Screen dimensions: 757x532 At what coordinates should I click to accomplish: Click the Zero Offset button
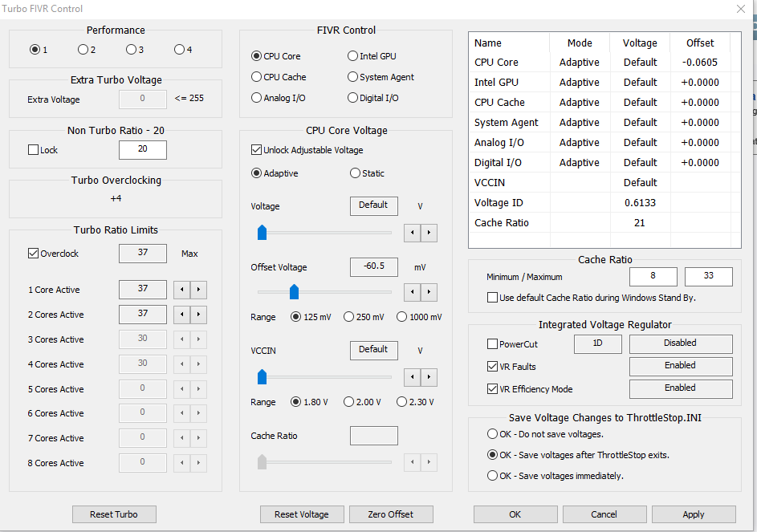(391, 514)
